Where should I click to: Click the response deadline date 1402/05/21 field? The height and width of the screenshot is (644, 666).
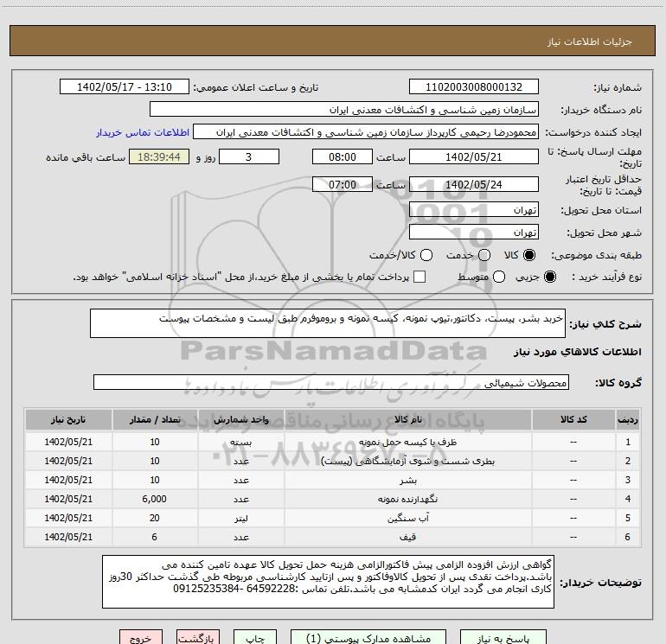(x=474, y=156)
